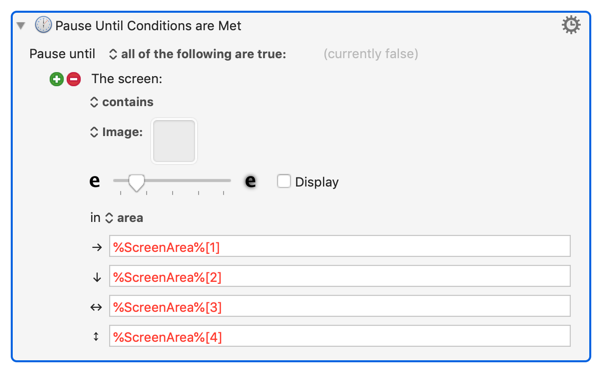
Task: Click the image fuzziness slider knob
Action: (x=136, y=182)
